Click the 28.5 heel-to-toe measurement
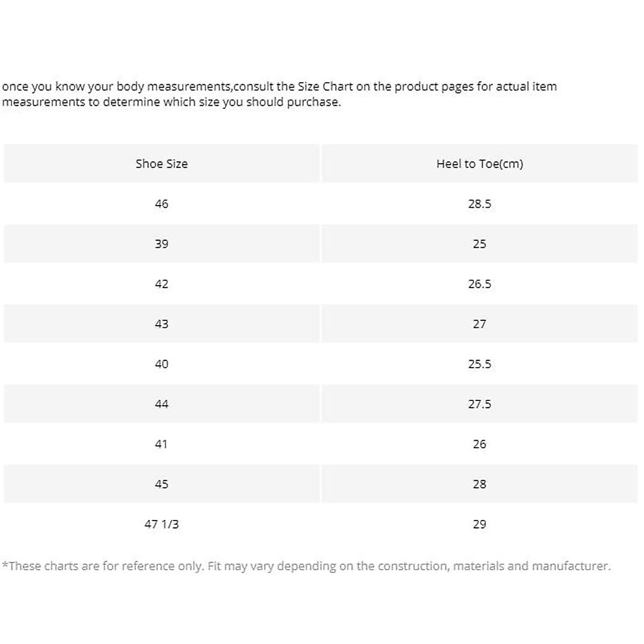 point(479,204)
